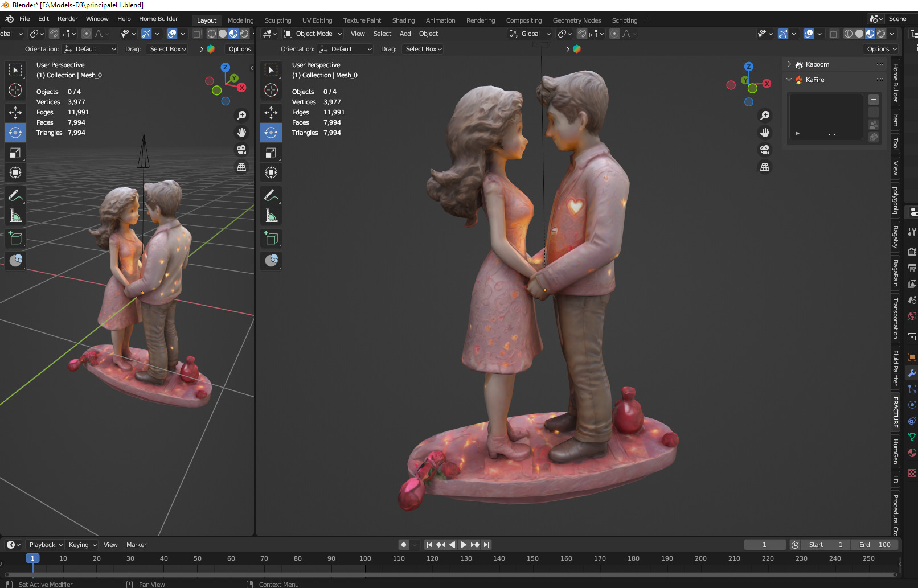Click the camera view icon in left viewport

241,150
